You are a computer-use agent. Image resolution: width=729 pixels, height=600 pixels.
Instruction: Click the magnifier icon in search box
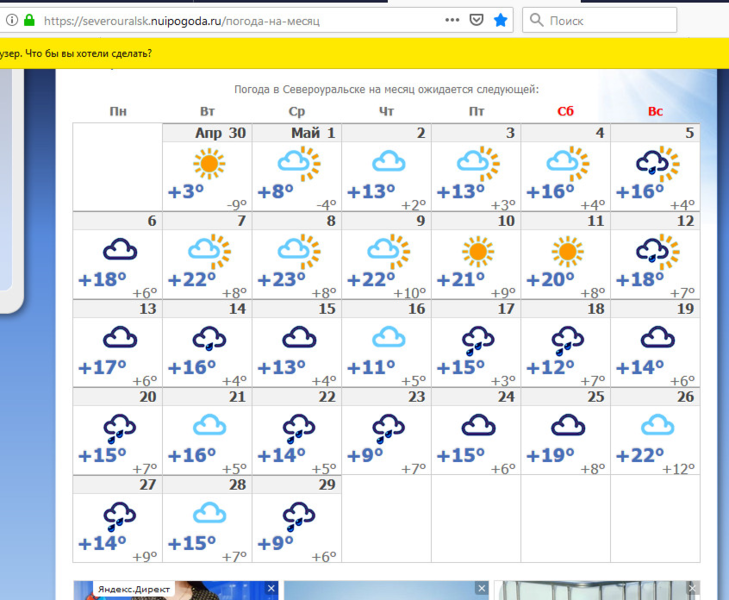[x=536, y=20]
